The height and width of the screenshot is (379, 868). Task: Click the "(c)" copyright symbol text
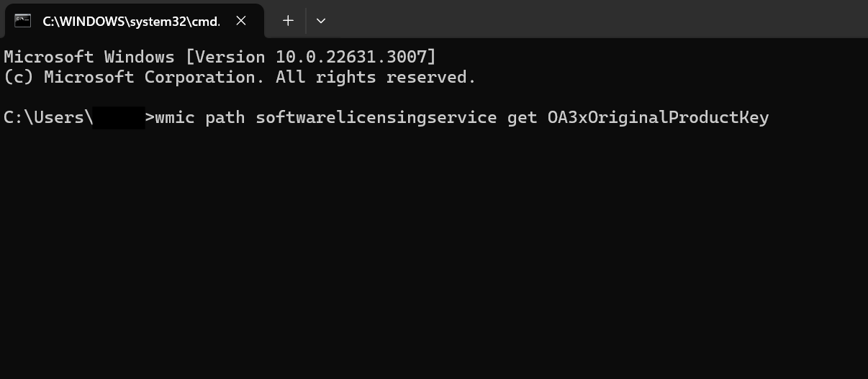[x=19, y=77]
